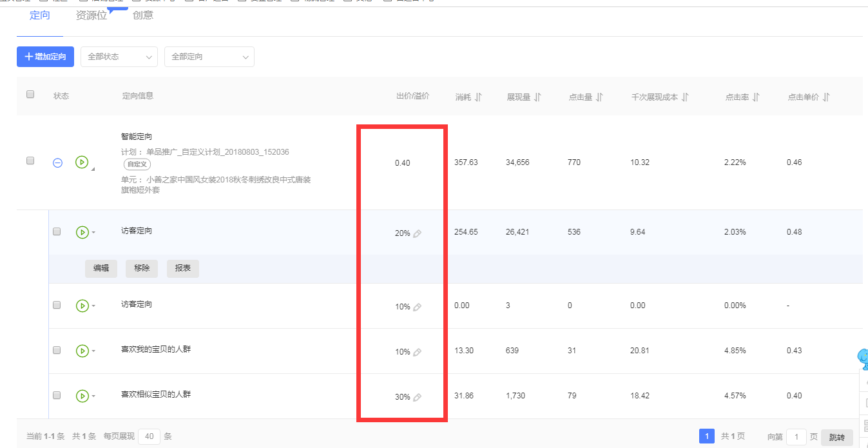Sort by 消耗 column sort icon
The image size is (868, 448).
click(478, 97)
